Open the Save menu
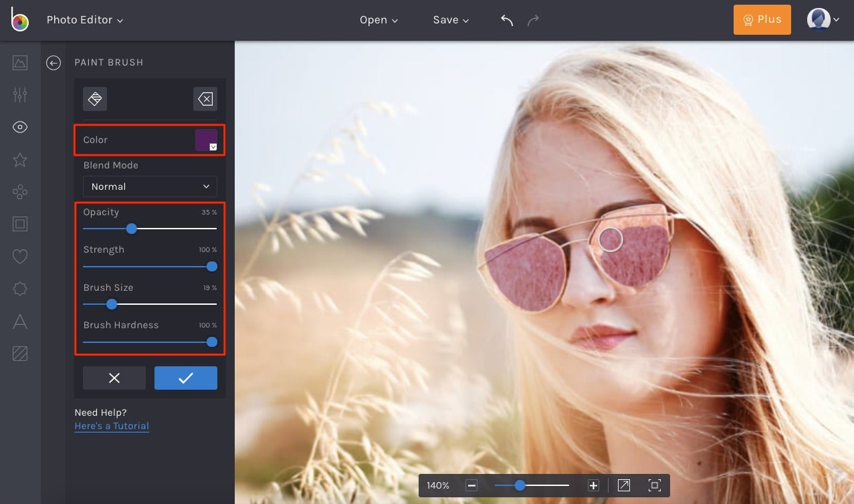854x504 pixels. [x=450, y=19]
